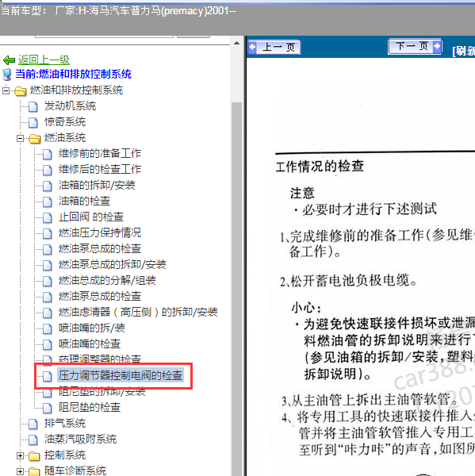Viewport: 475px width, 476px height.
Task: Click page icon beside 维修后的检查工作
Action: [48, 170]
